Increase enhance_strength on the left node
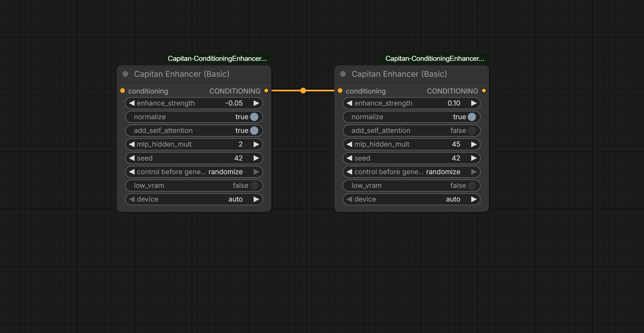 point(256,103)
